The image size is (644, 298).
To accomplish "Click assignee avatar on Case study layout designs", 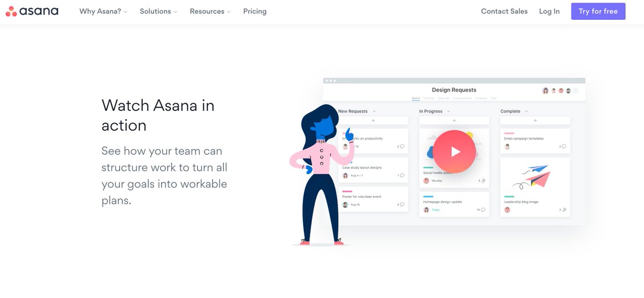I will tap(345, 175).
